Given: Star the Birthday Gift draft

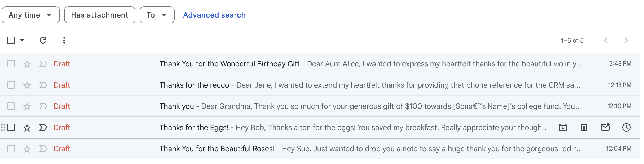Looking at the screenshot, I should click(x=27, y=64).
